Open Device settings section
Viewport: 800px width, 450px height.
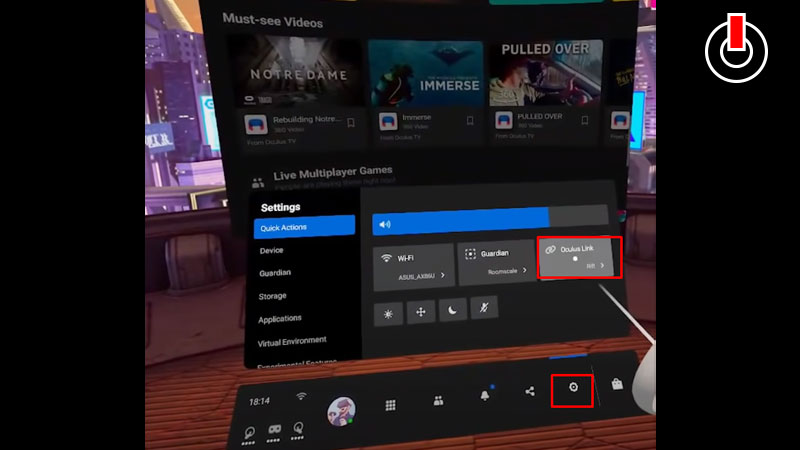[x=271, y=251]
